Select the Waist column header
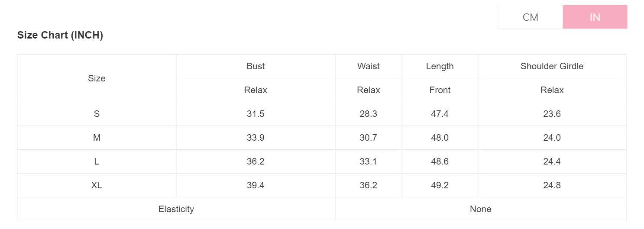This screenshot has width=644, height=229. click(x=368, y=66)
